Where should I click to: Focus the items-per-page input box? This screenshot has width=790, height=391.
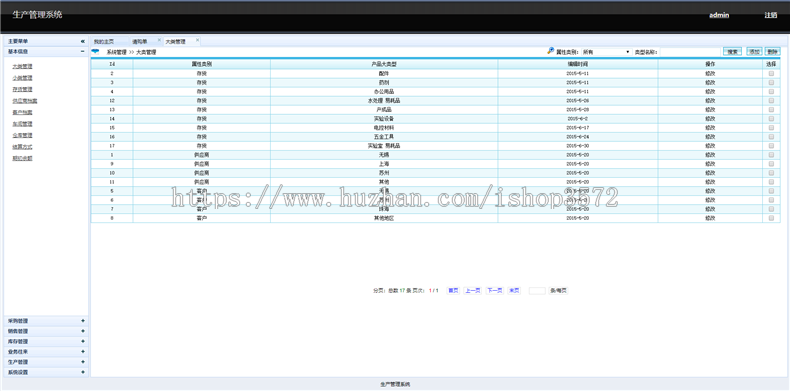click(537, 291)
